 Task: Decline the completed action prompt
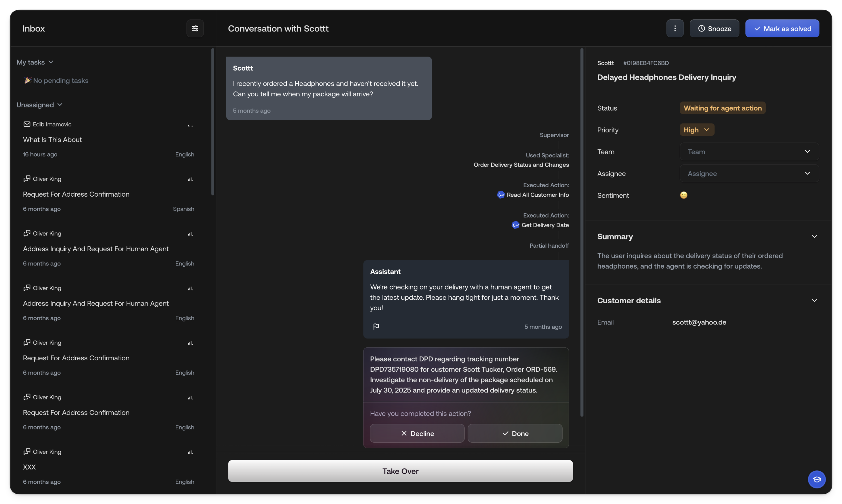coord(417,433)
